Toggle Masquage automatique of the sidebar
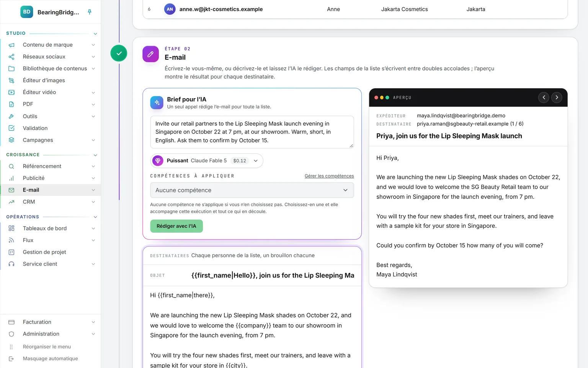Viewport: 588px width, 368px height. coord(50,358)
